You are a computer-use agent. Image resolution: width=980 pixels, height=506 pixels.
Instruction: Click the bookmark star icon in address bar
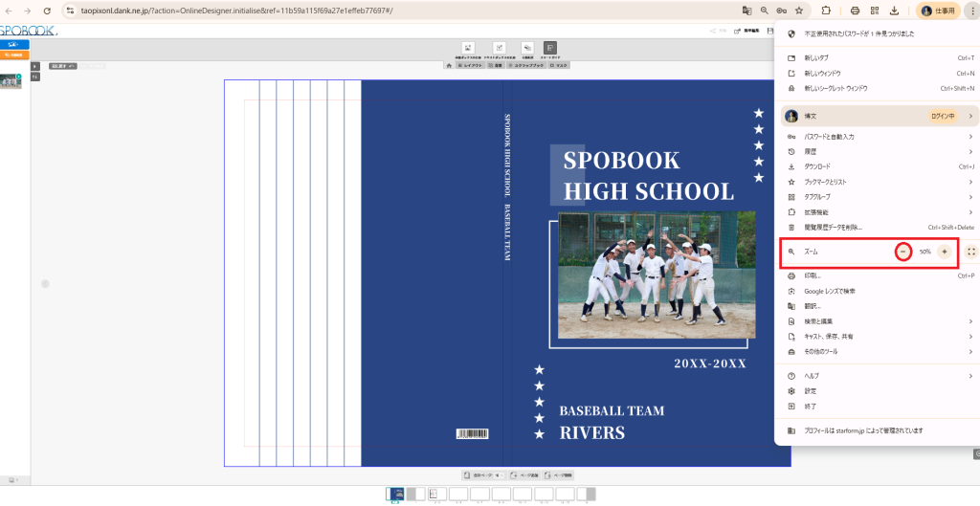click(x=799, y=11)
